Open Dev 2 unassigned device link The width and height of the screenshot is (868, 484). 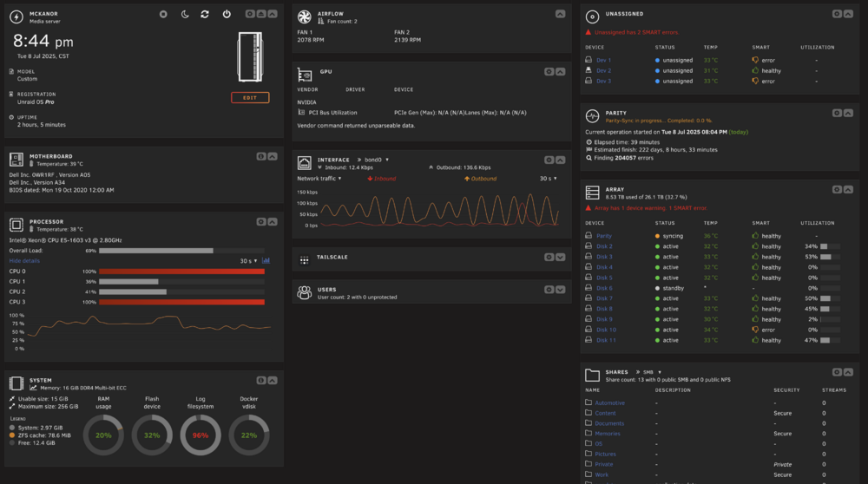[x=603, y=71]
